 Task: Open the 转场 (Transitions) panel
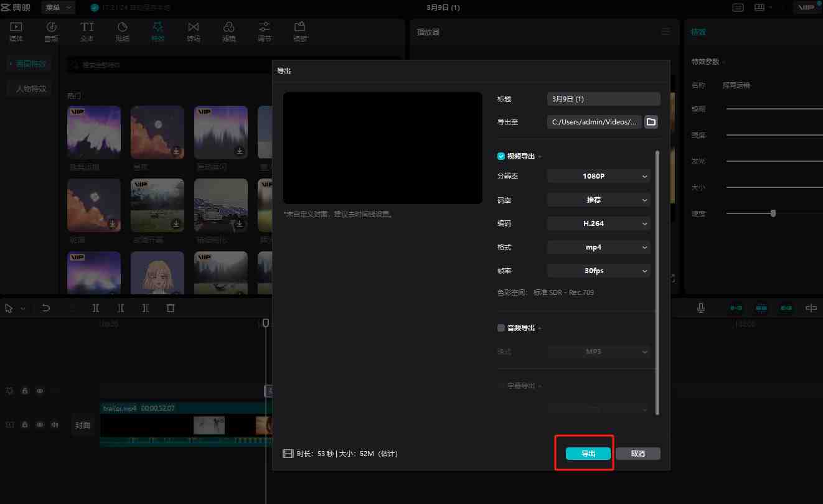click(x=193, y=31)
